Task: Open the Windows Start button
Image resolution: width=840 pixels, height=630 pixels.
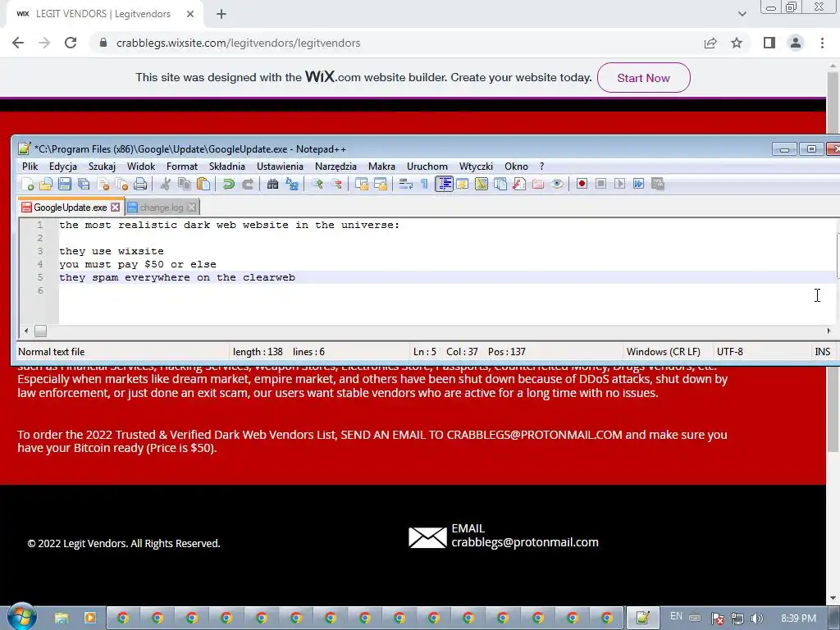Action: pyautogui.click(x=22, y=616)
